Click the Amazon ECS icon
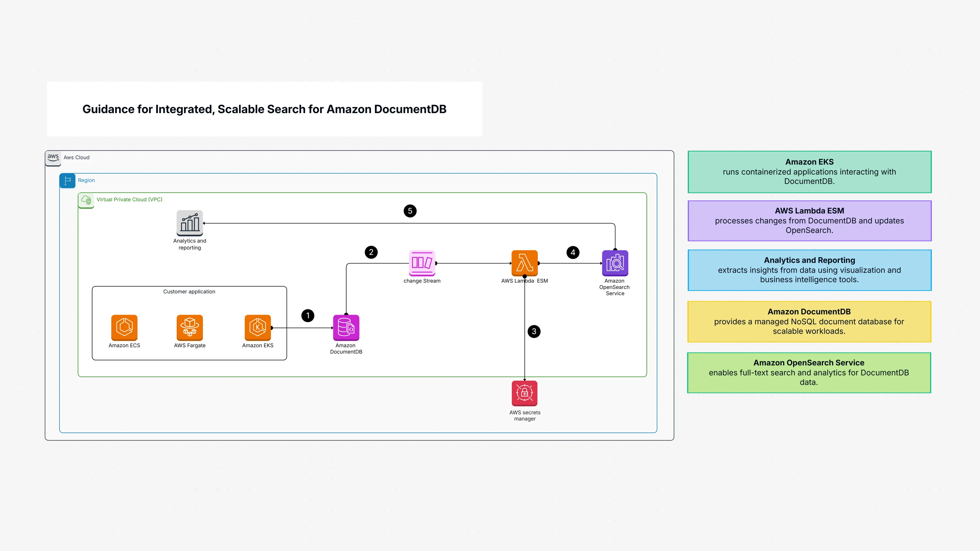The image size is (980, 551). click(x=125, y=328)
